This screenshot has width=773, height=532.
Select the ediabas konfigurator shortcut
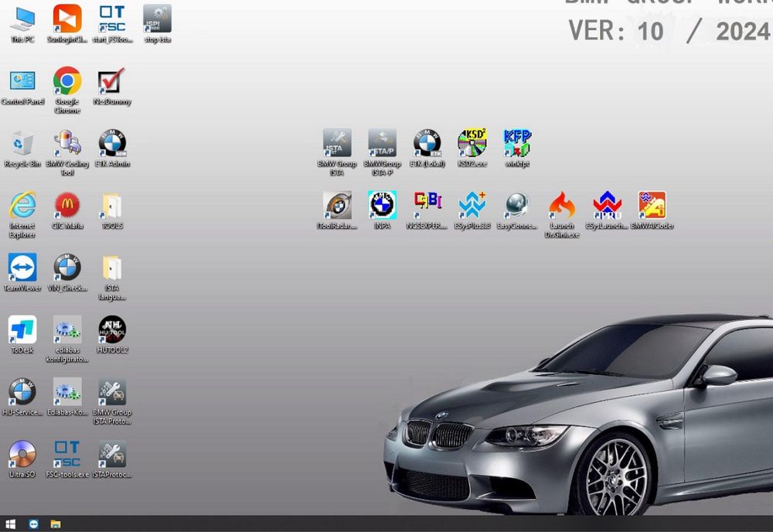pyautogui.click(x=67, y=339)
